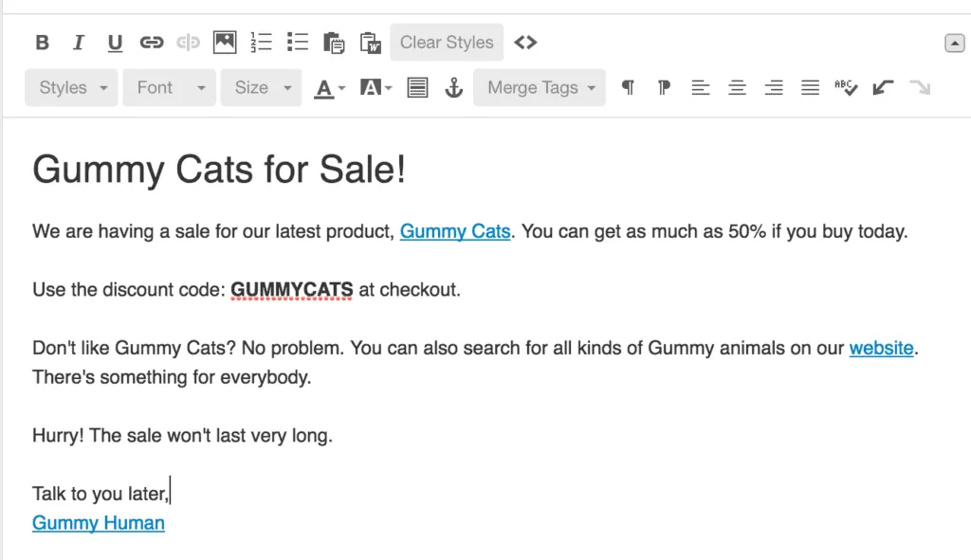Image resolution: width=971 pixels, height=560 pixels.
Task: Remove the hyperlink with the unlink tool
Action: tap(188, 42)
